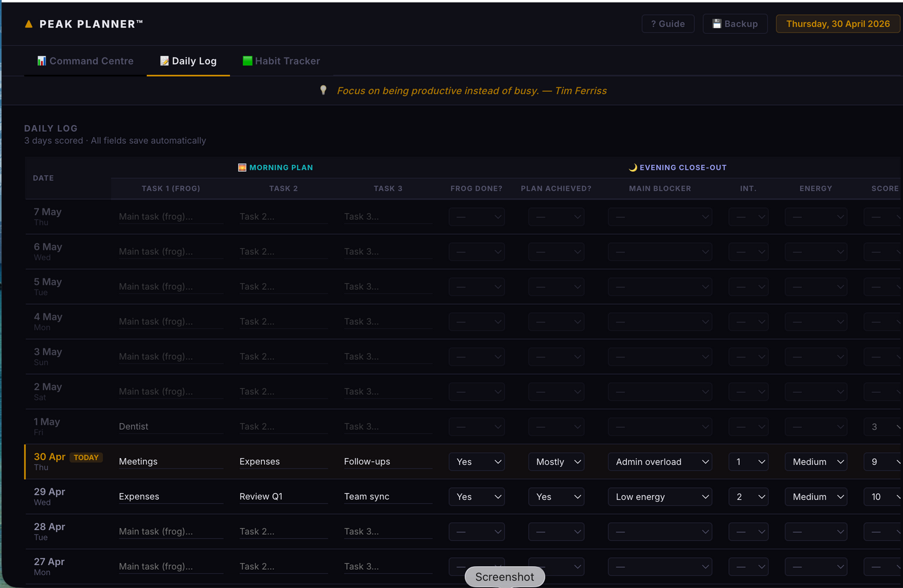Click Task 2 field for 1 May
Viewport: 903px width, 588px height.
(x=283, y=427)
